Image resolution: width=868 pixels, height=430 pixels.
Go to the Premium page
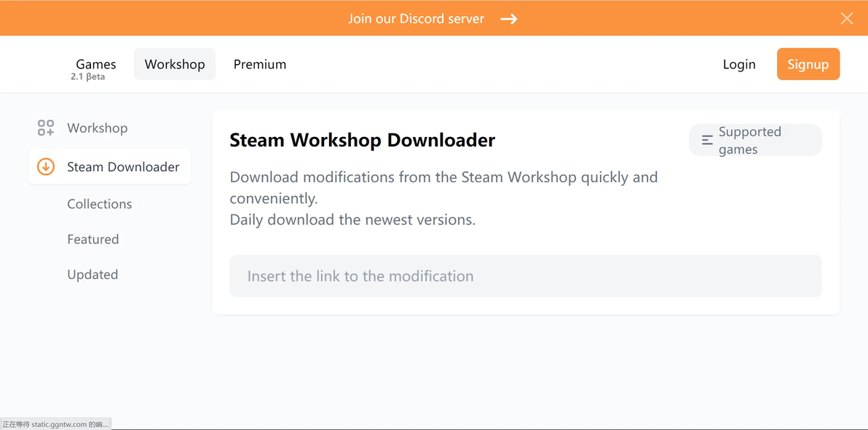[260, 64]
